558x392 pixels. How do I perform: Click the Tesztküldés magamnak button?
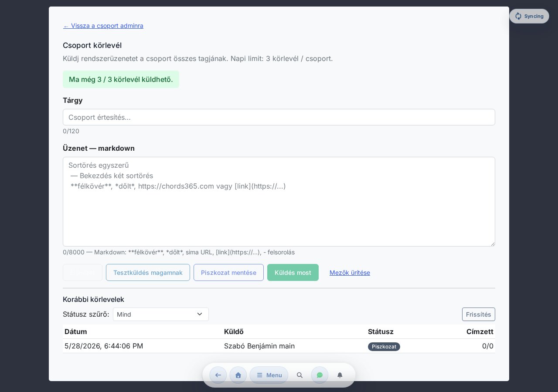point(148,273)
